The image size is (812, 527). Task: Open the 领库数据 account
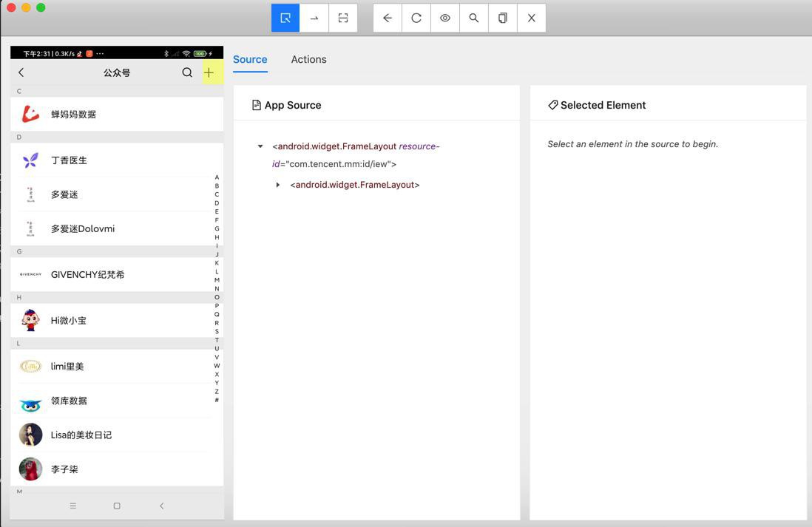point(117,401)
